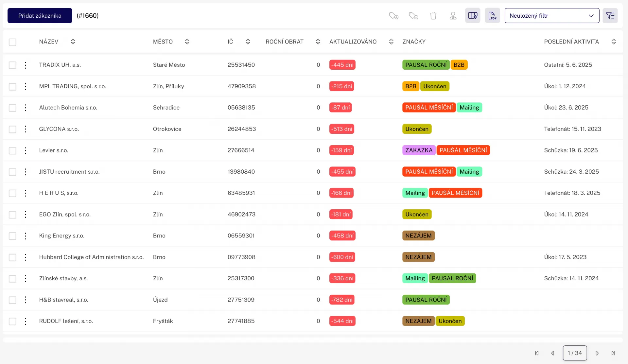Open the filter settings icon
Image resolution: width=628 pixels, height=364 pixels.
(610, 16)
